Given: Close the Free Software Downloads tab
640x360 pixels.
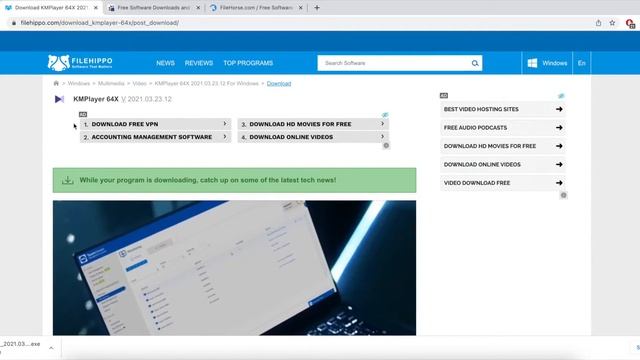Looking at the screenshot, I should [x=198, y=7].
